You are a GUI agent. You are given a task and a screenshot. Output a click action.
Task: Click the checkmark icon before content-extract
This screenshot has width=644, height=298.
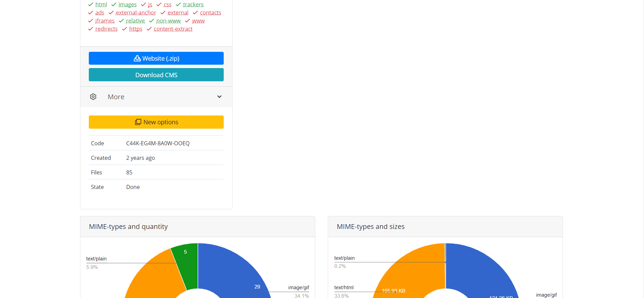(149, 29)
